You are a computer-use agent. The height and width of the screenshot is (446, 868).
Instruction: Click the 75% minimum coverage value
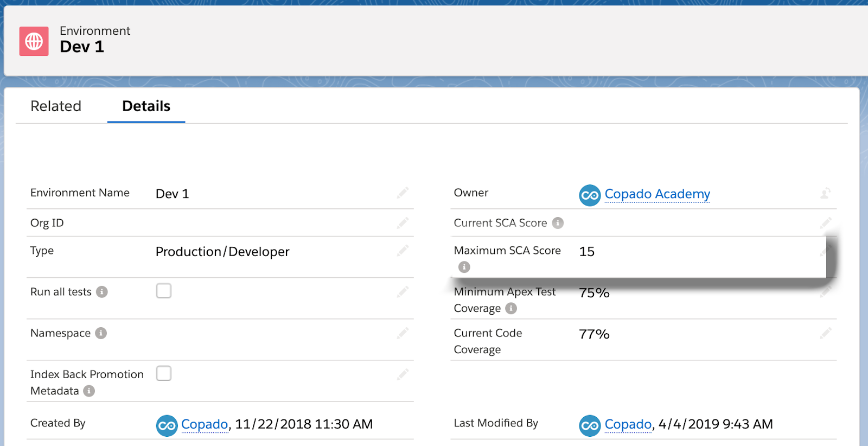coord(594,293)
